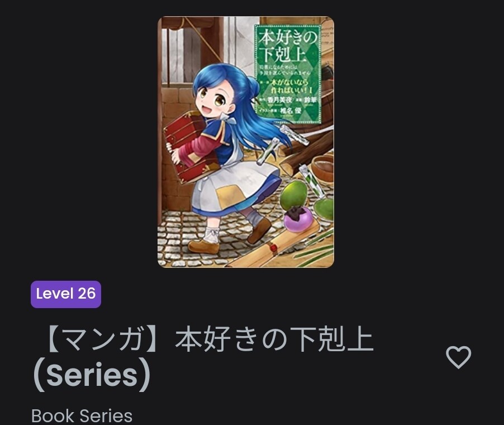Click the purple Level 26 badge

click(x=66, y=294)
